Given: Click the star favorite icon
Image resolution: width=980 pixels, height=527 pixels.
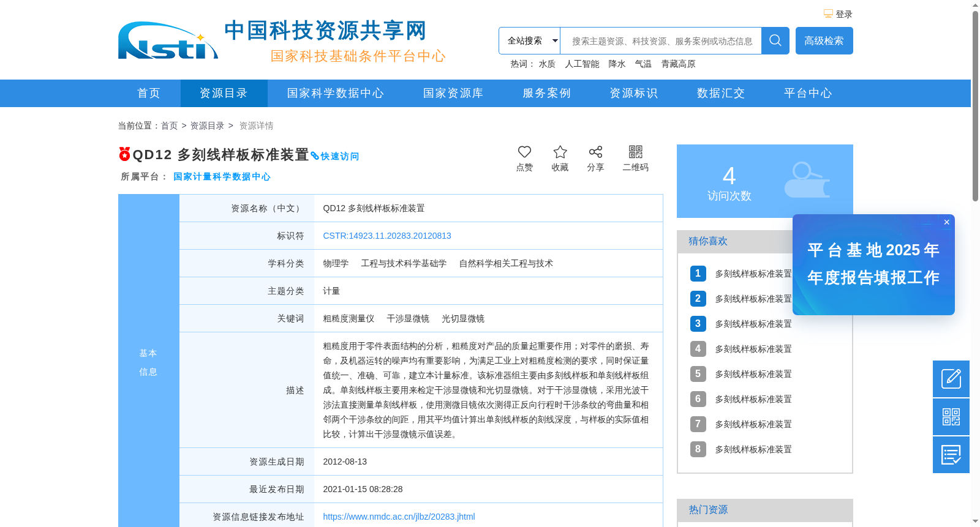Looking at the screenshot, I should (560, 152).
